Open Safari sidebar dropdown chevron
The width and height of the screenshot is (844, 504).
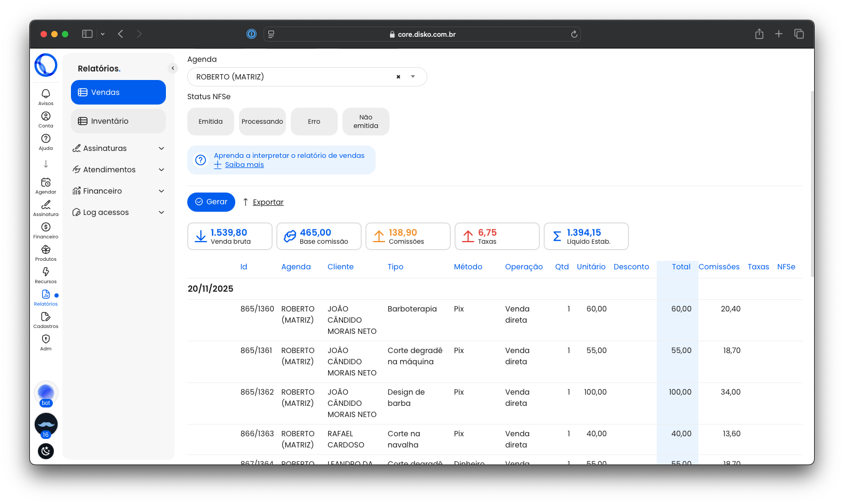click(x=102, y=34)
